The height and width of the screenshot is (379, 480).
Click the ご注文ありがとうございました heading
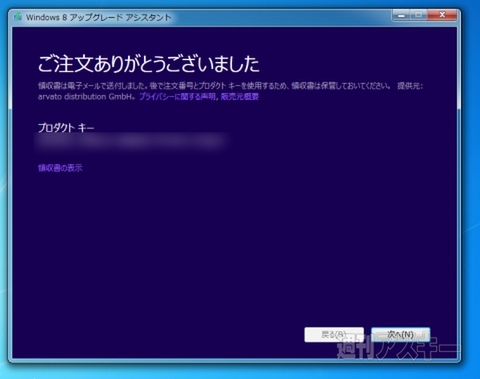pyautogui.click(x=148, y=64)
